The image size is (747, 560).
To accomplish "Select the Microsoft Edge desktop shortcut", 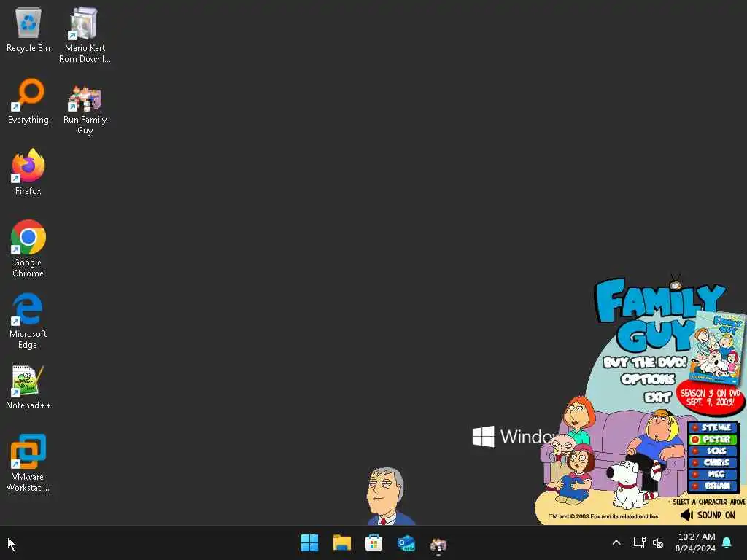I will click(x=28, y=321).
